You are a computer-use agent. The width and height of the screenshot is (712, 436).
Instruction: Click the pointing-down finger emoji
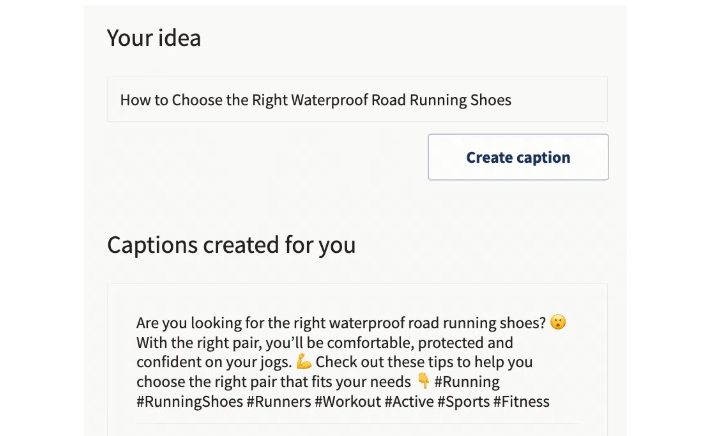424,382
